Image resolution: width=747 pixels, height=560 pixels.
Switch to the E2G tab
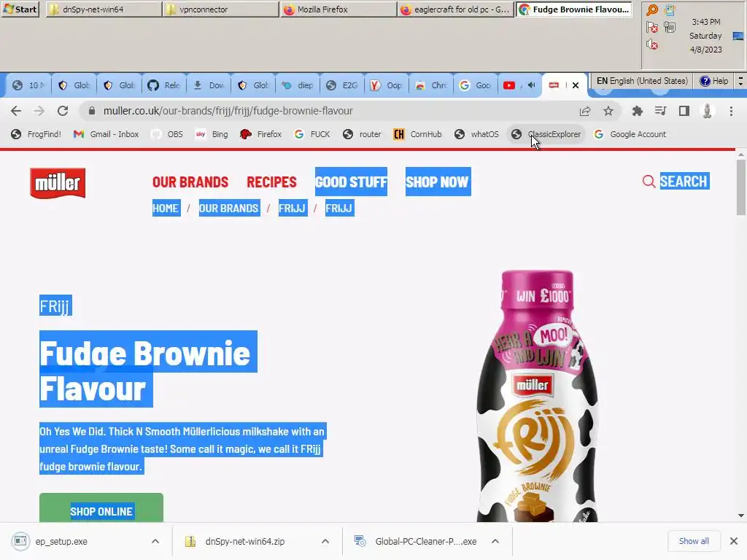tap(343, 85)
